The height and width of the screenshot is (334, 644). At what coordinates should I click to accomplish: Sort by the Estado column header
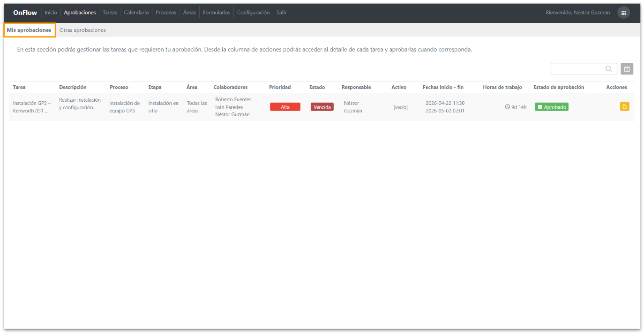(317, 87)
